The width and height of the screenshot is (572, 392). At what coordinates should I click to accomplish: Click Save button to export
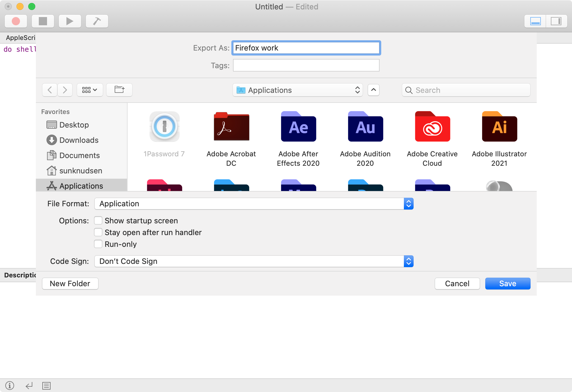[x=507, y=283]
